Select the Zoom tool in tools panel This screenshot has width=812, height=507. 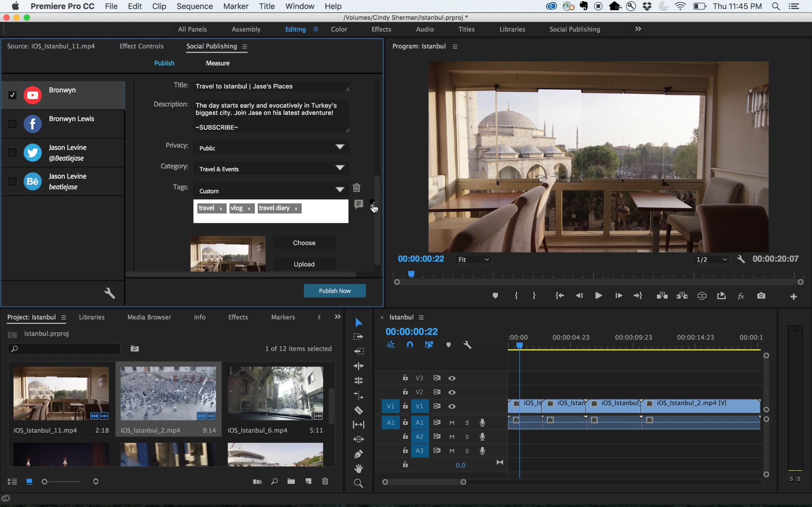(358, 483)
